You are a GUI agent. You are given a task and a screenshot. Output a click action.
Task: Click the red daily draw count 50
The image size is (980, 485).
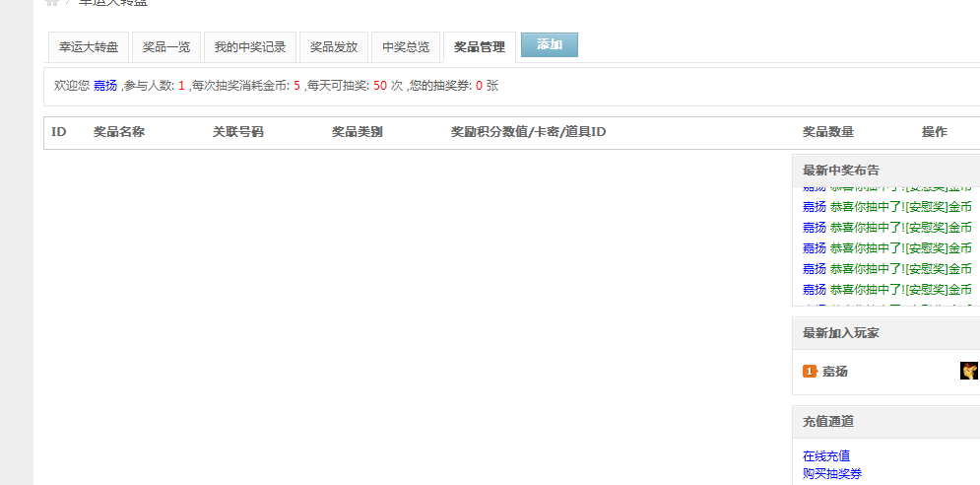tap(380, 87)
